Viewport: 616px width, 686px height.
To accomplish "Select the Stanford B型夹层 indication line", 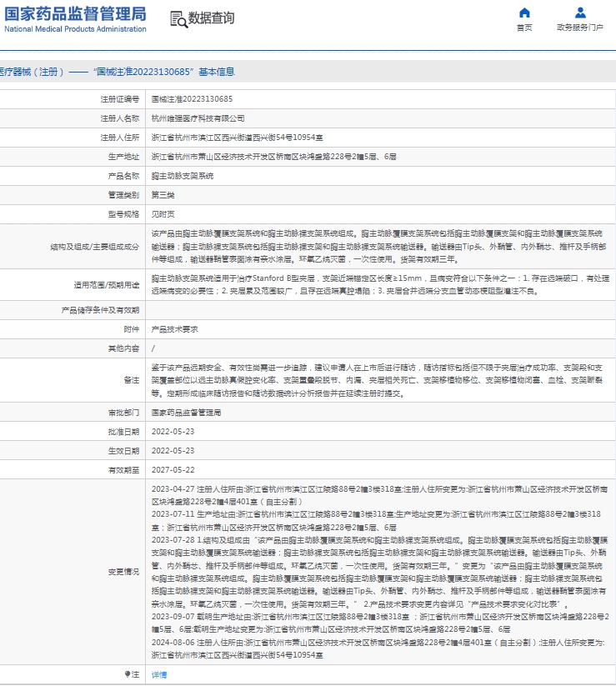I will (x=380, y=278).
